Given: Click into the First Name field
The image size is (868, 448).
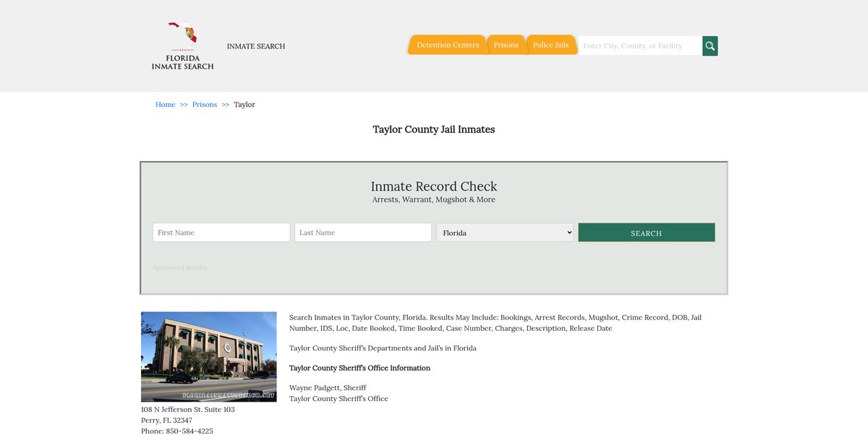Looking at the screenshot, I should pos(221,233).
